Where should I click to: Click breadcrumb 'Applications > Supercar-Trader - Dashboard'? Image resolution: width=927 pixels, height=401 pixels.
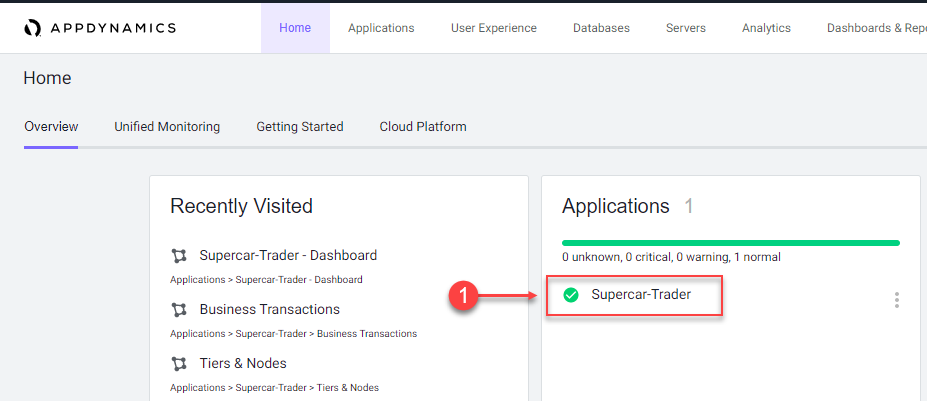pos(266,279)
